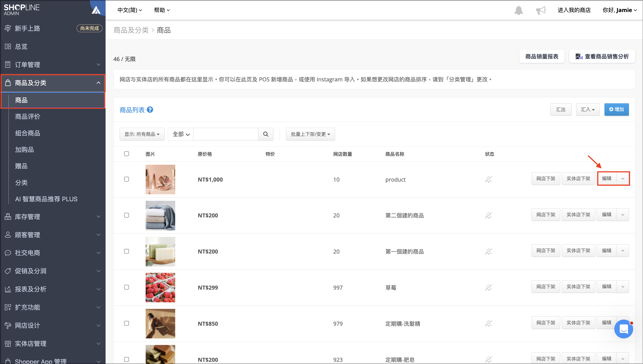Expand 报表及分析 in the sidebar
643x364 pixels.
pyautogui.click(x=53, y=289)
